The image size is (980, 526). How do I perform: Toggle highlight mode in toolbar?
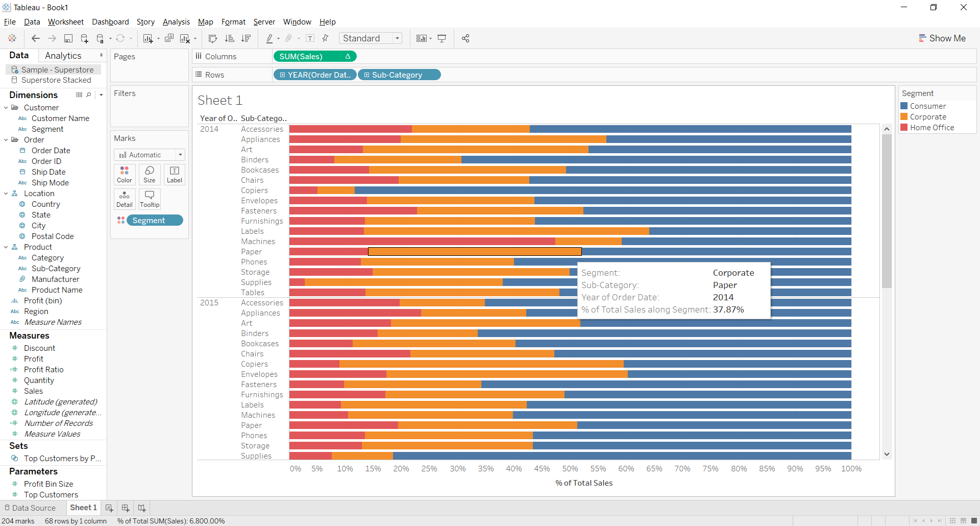point(270,38)
